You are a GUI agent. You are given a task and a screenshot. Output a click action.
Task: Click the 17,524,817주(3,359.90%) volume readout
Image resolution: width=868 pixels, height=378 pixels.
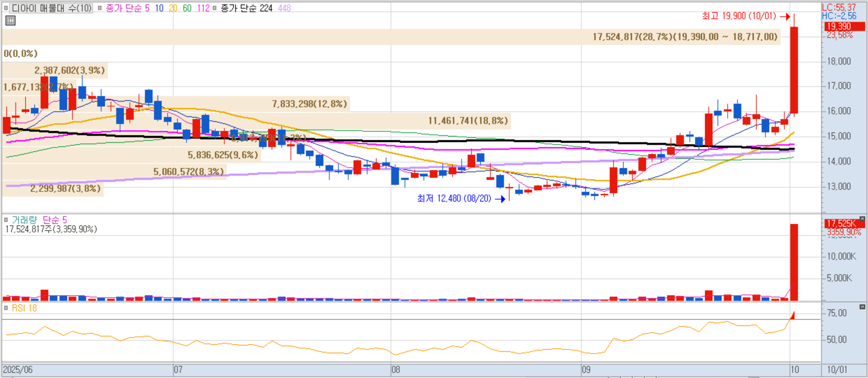[x=51, y=229]
